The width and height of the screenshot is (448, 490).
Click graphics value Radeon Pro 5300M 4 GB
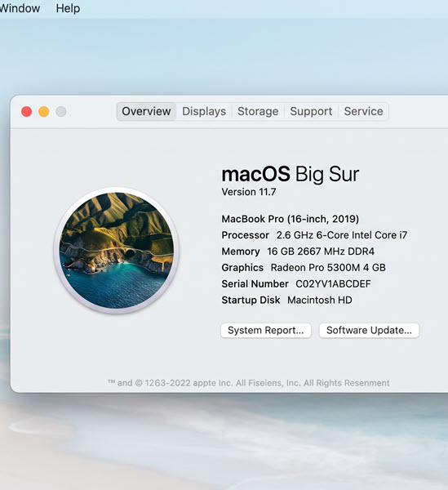(328, 268)
